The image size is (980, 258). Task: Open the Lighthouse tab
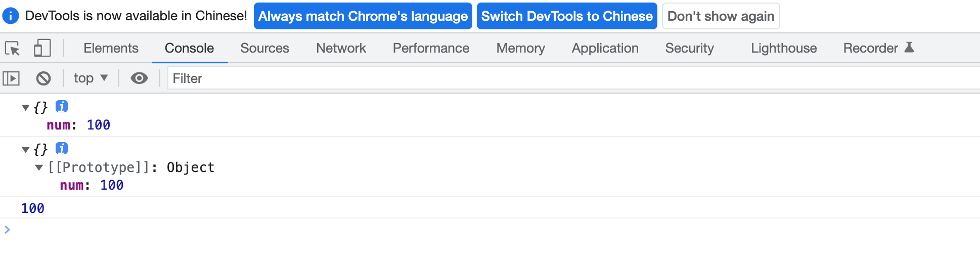784,48
